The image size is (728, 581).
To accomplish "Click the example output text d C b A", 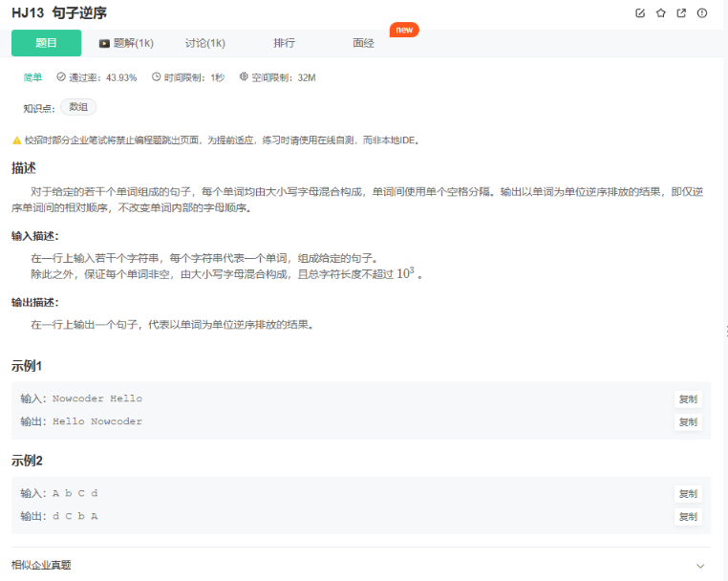I will coord(75,516).
